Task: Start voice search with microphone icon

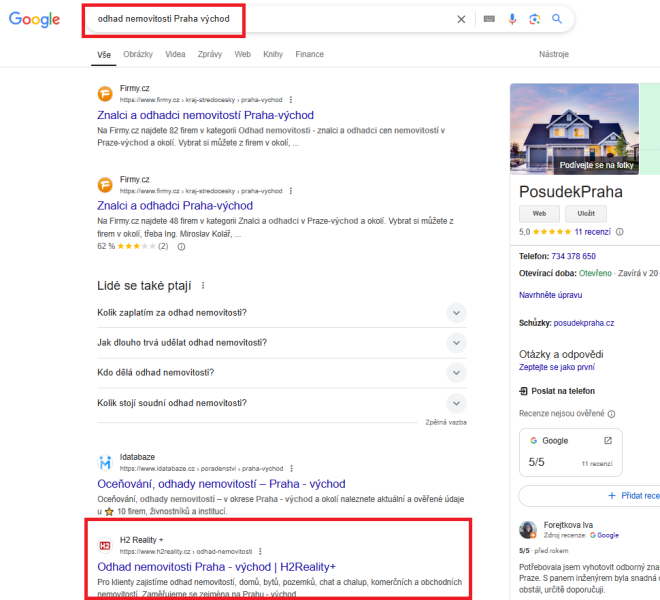Action: click(x=512, y=19)
